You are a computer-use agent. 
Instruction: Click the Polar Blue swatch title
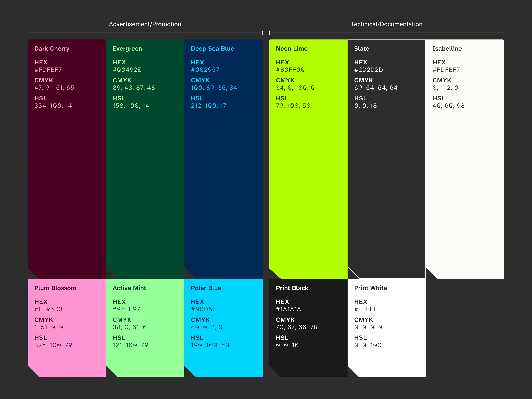[206, 288]
